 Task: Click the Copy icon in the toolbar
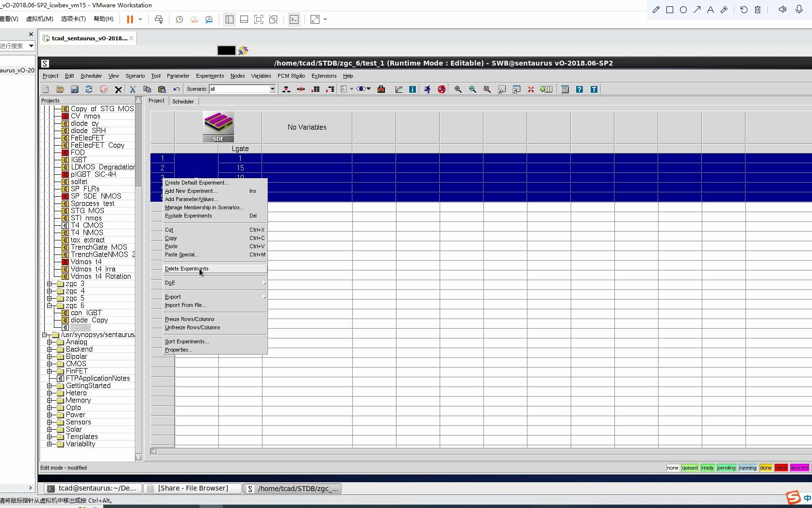147,89
